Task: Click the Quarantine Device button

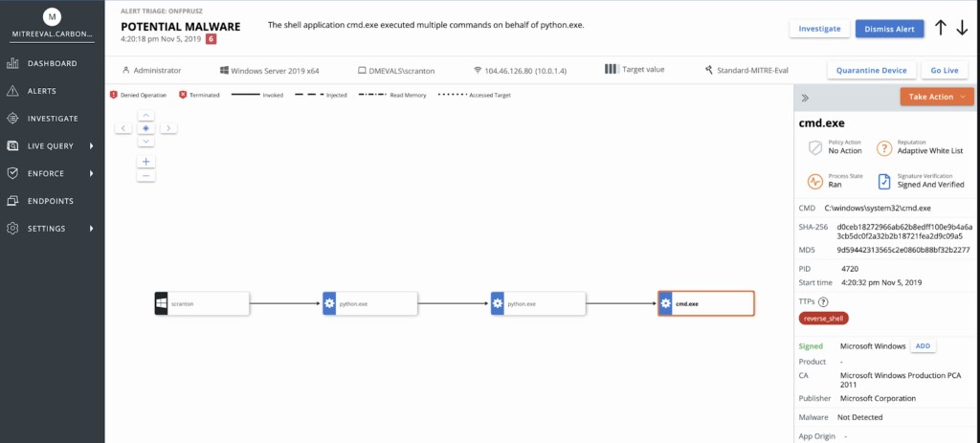Action: [x=871, y=71]
